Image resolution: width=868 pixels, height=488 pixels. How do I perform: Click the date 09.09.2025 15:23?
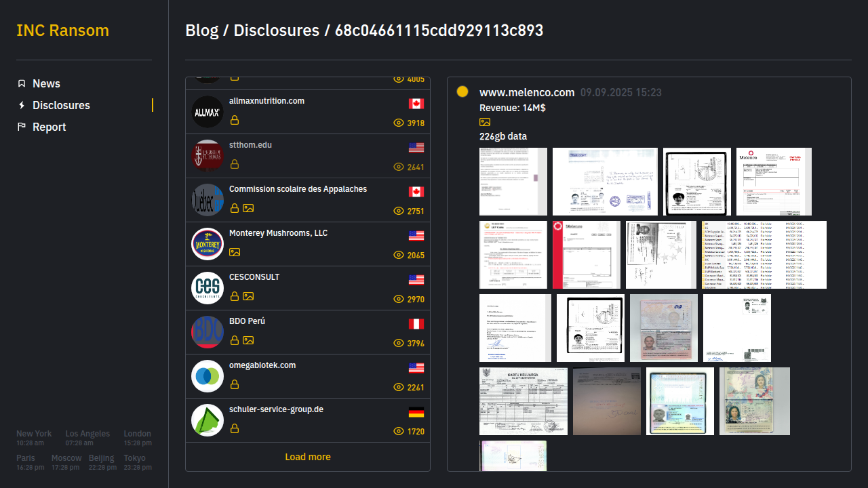(x=621, y=92)
